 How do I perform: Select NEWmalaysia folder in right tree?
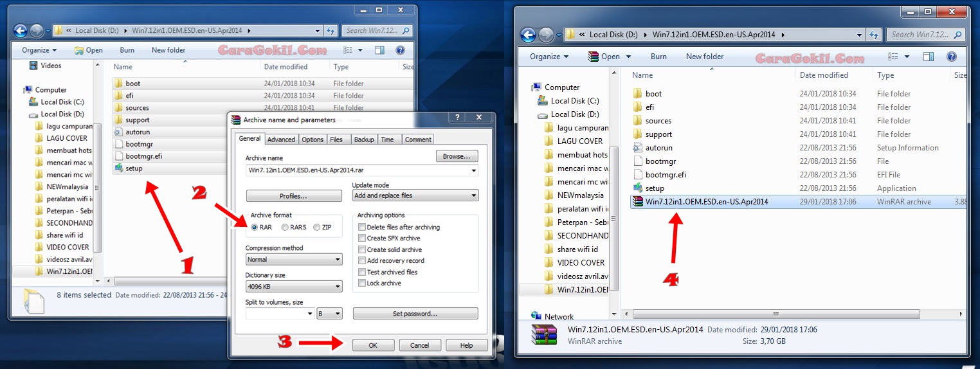tap(581, 195)
